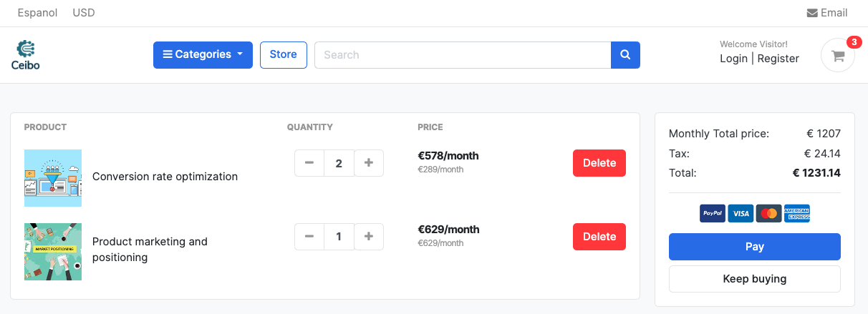Increase Conversion rate optimization quantity
The width and height of the screenshot is (868, 314).
coord(369,163)
